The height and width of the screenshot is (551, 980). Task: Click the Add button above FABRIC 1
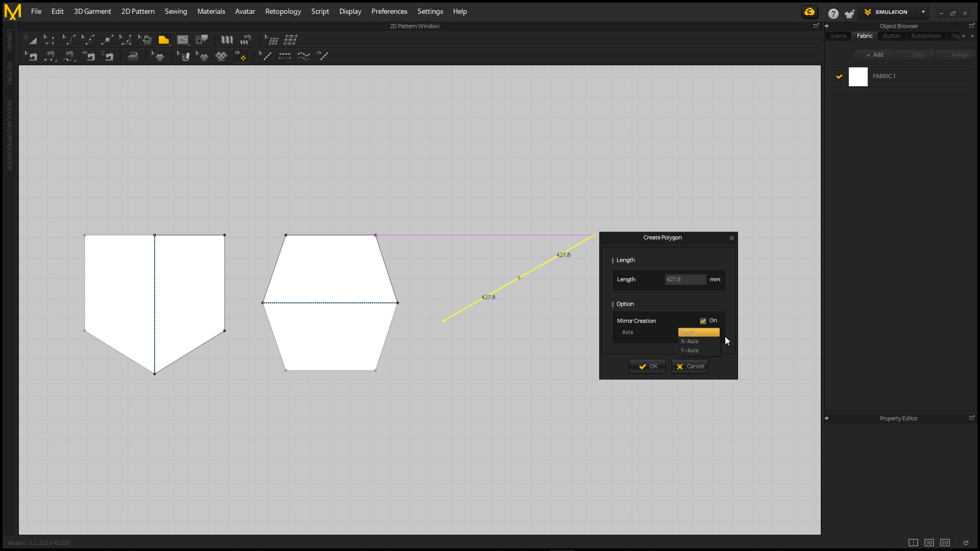click(874, 55)
